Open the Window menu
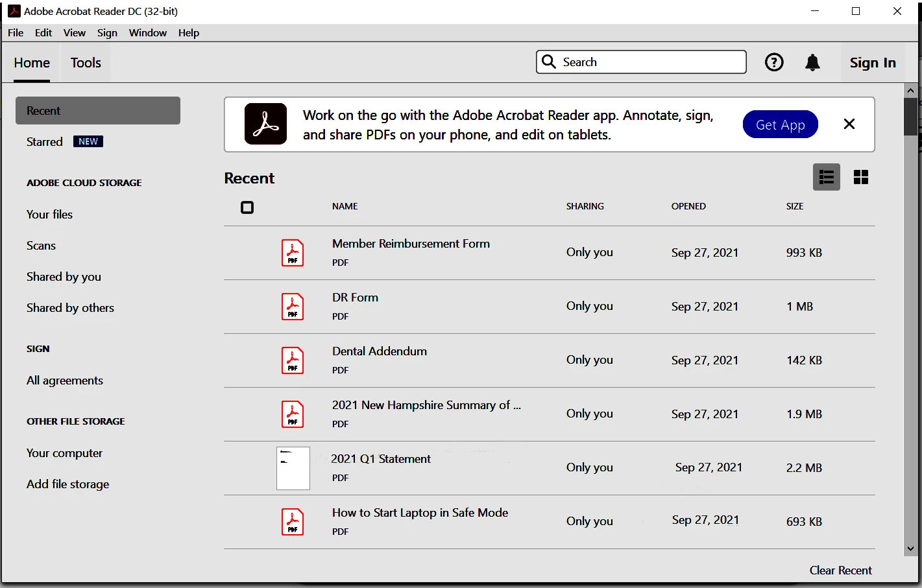The width and height of the screenshot is (922, 588). (x=148, y=32)
